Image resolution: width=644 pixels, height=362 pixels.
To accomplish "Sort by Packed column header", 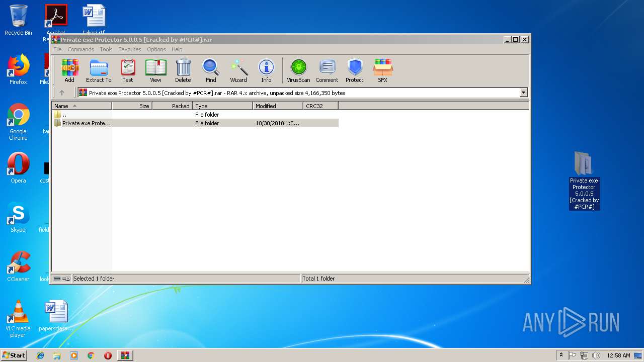I will tap(173, 106).
